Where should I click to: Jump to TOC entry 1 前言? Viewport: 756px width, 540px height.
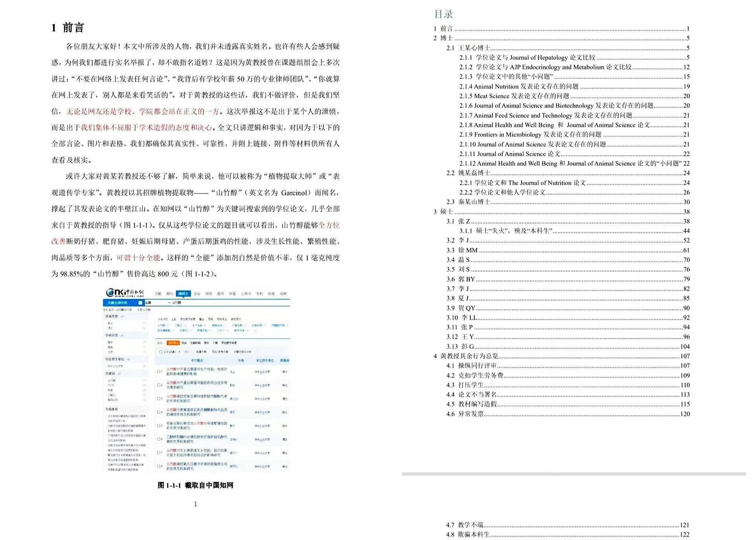(561, 29)
